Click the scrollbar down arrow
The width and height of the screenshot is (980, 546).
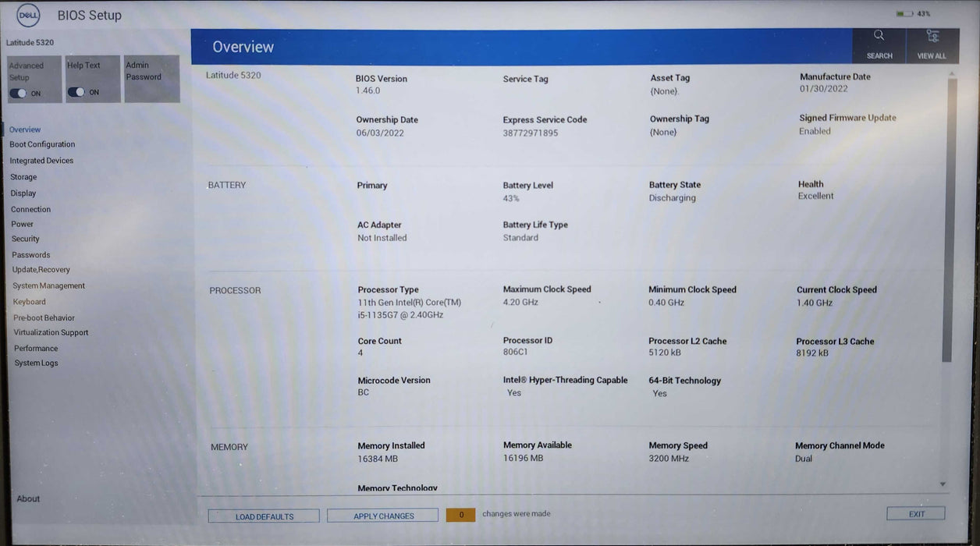point(943,484)
